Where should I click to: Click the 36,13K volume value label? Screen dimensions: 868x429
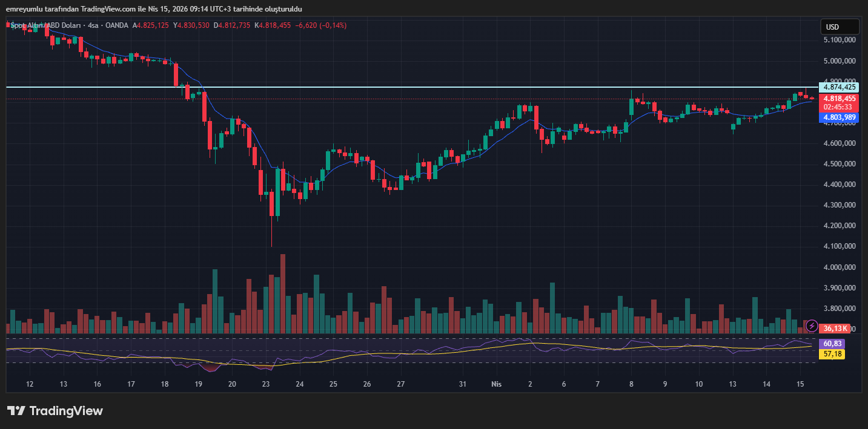point(836,329)
